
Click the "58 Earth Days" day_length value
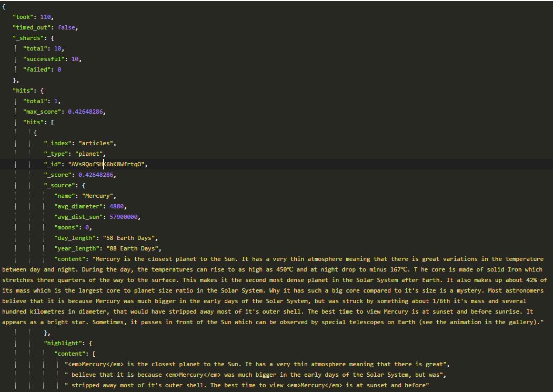coord(130,238)
